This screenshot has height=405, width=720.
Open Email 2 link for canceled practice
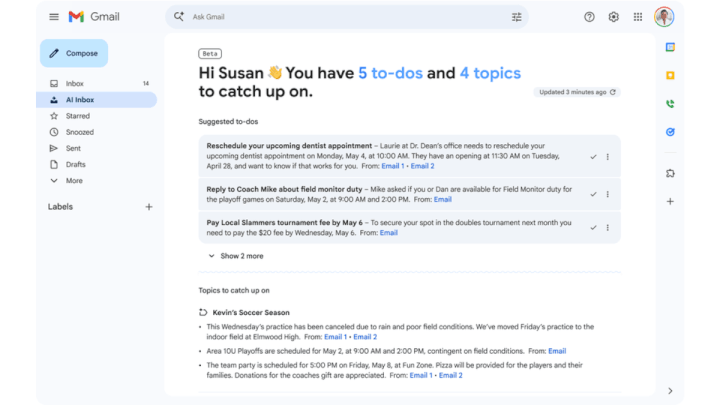pos(365,337)
